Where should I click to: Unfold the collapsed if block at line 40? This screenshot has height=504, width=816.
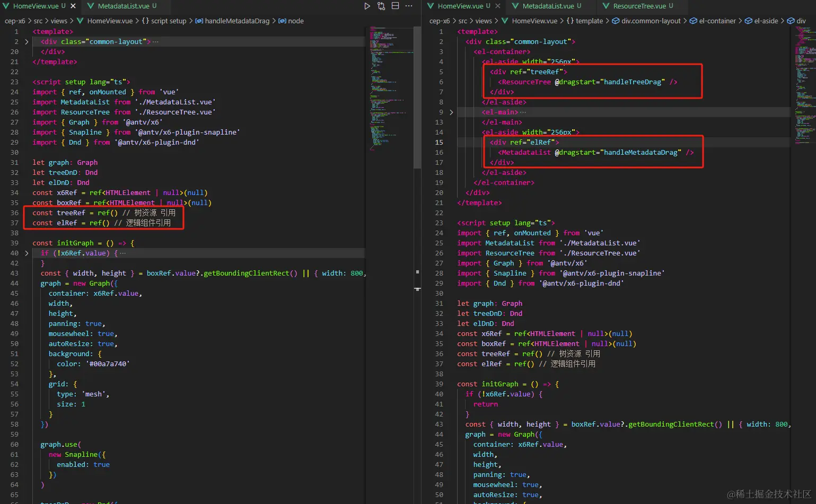tap(27, 253)
